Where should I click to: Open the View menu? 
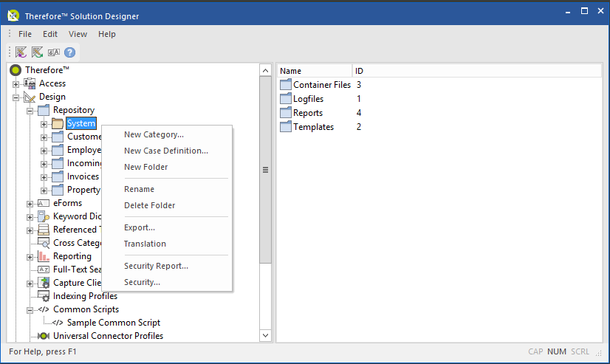[78, 34]
